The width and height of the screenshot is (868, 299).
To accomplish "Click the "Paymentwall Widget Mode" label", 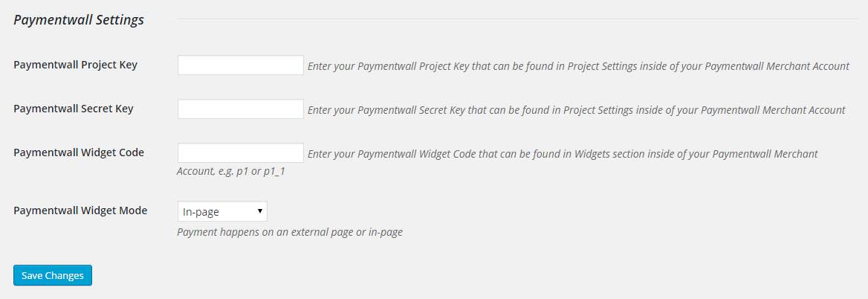I will [x=80, y=210].
